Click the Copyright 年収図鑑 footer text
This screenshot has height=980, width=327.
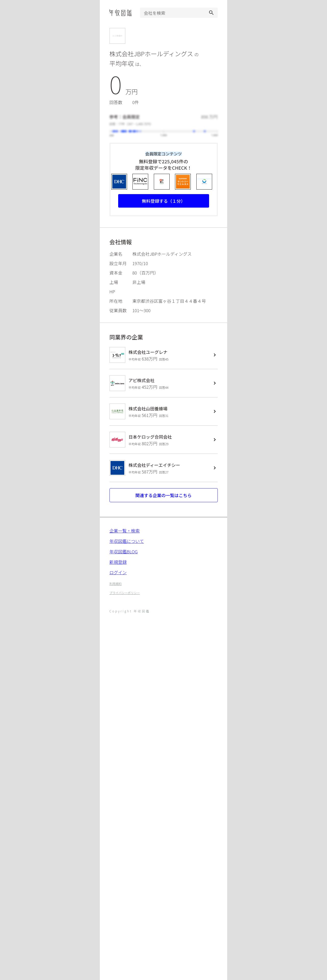click(x=129, y=611)
